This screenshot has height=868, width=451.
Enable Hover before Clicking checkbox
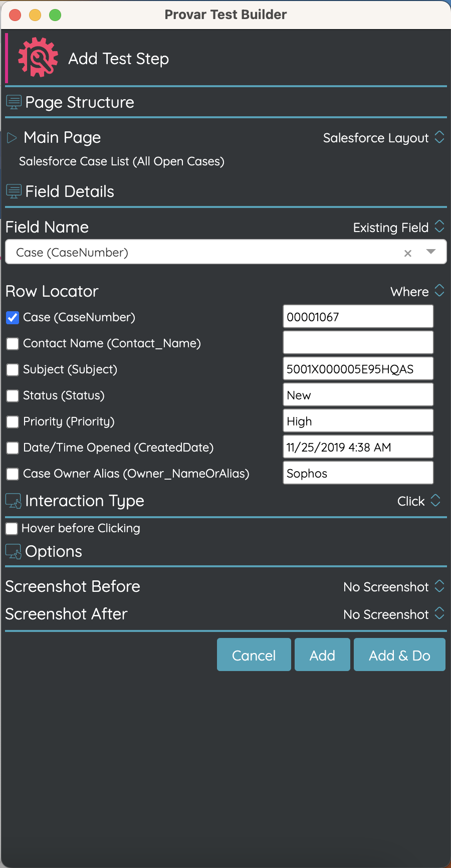(12, 528)
